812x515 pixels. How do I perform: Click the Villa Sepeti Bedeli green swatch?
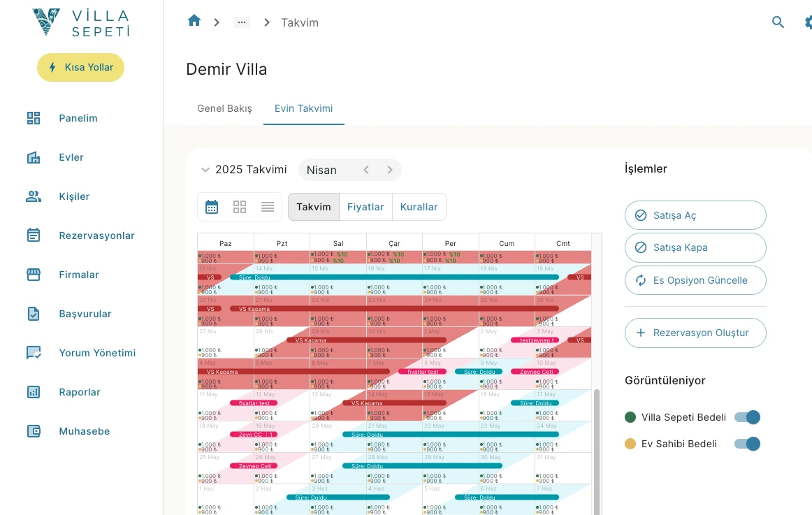coord(630,417)
